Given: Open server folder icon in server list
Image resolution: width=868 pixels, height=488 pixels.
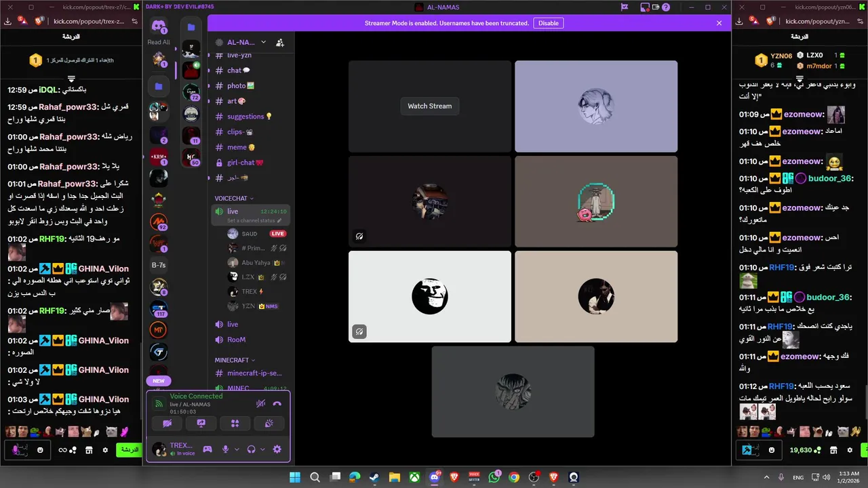Looking at the screenshot, I should pyautogui.click(x=159, y=86).
